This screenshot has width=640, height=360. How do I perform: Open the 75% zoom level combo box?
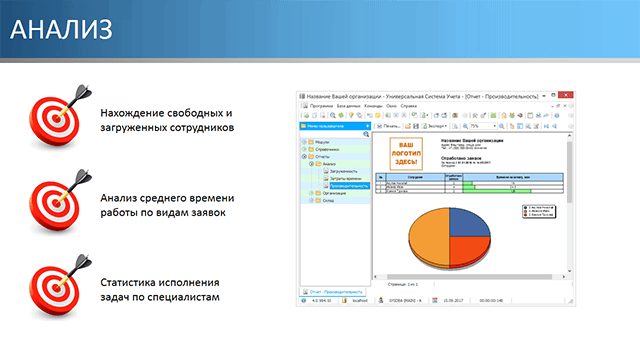483,126
